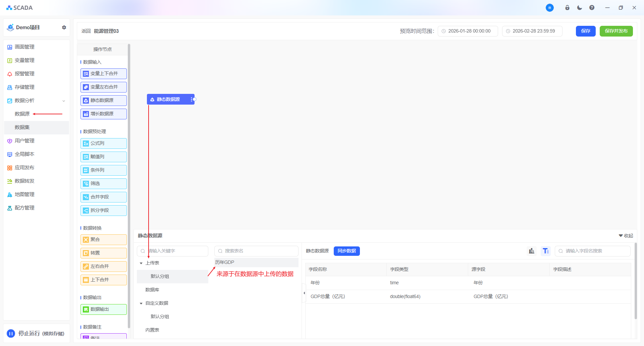Select the 数据输出 node
Image resolution: width=644 pixels, height=346 pixels.
coord(104,309)
